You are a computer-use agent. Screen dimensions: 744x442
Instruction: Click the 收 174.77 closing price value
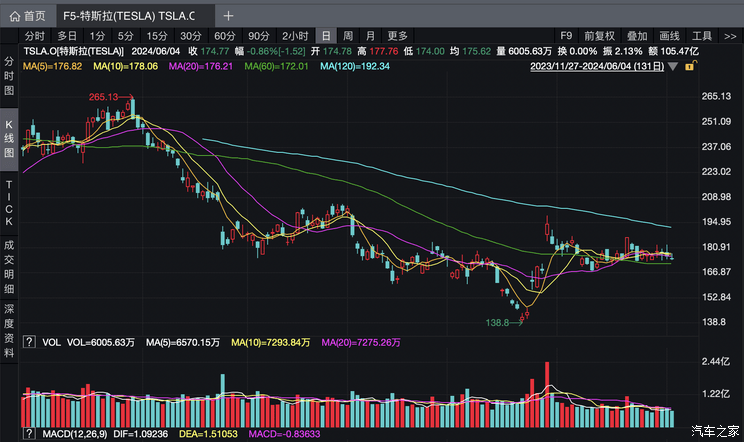click(208, 51)
